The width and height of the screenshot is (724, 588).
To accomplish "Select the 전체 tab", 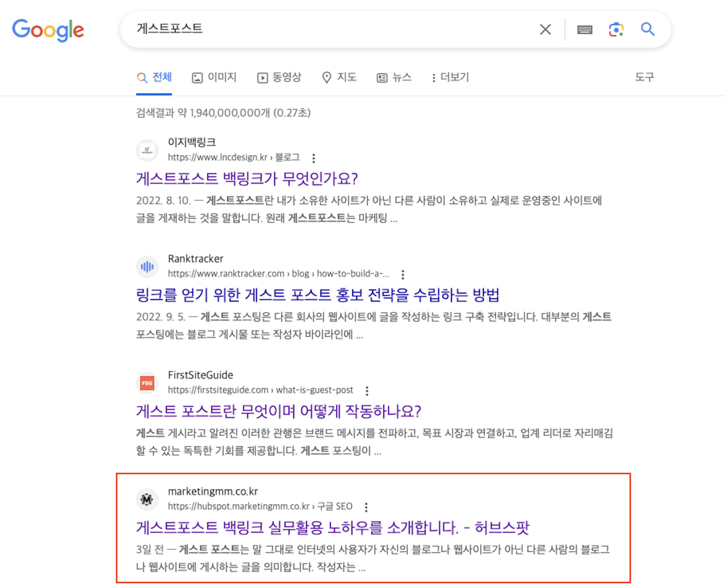I will (x=154, y=78).
